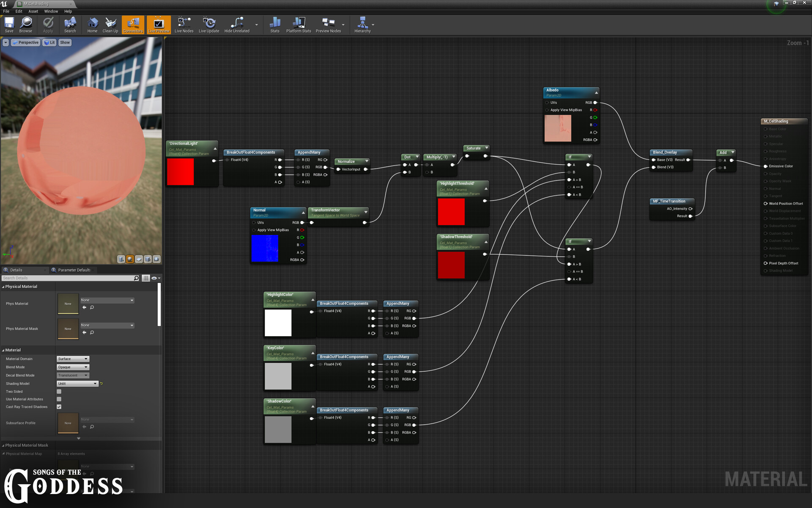Viewport: 812px width, 508px height.
Task: Open the Shading Model dropdown
Action: [x=77, y=384]
